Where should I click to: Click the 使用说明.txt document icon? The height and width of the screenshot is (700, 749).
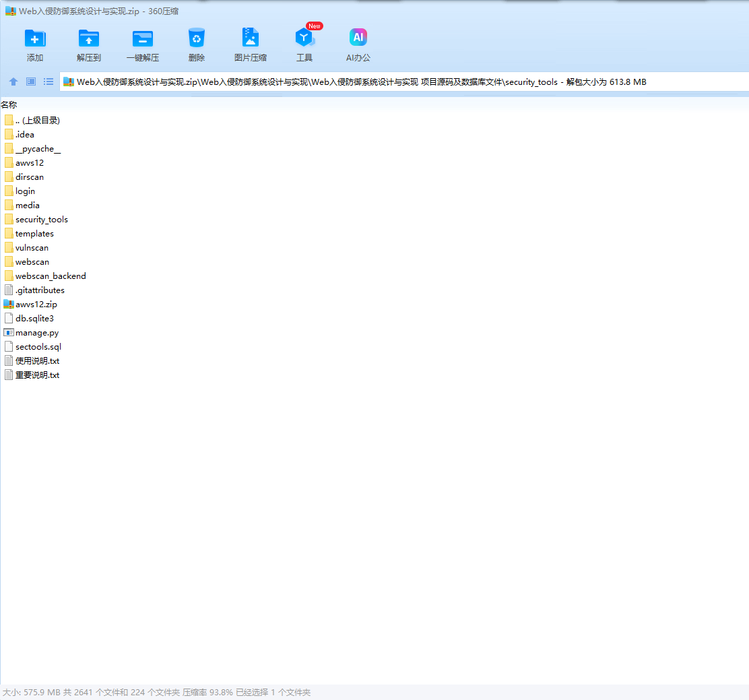coord(9,360)
